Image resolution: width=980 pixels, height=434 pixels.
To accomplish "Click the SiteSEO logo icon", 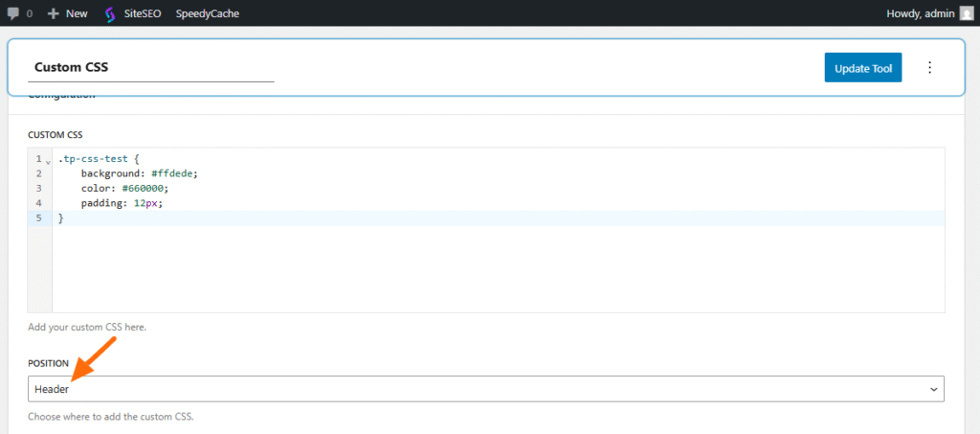I will click(x=110, y=14).
